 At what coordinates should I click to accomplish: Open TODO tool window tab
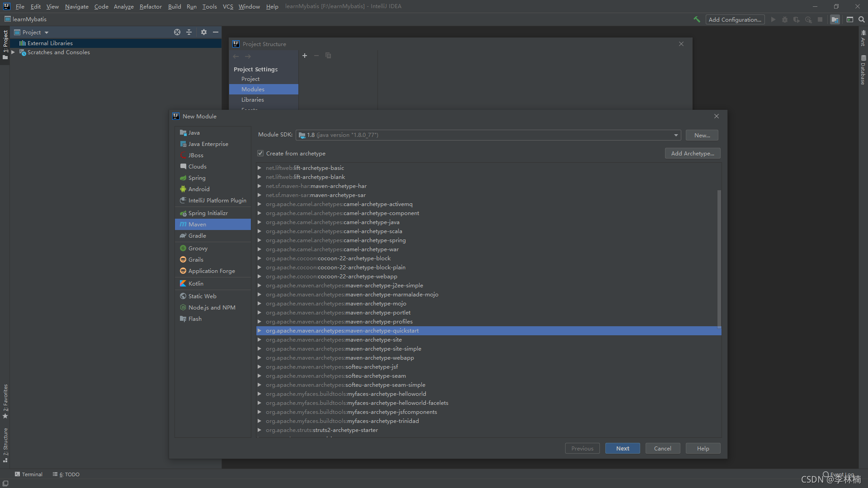[66, 474]
